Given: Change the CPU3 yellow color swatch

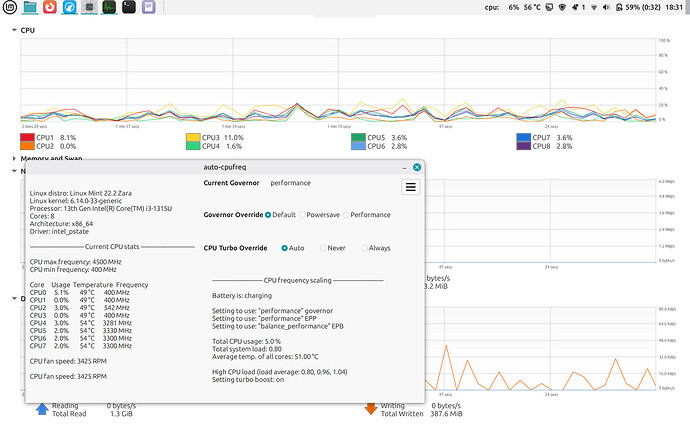Looking at the screenshot, I should click(x=193, y=138).
